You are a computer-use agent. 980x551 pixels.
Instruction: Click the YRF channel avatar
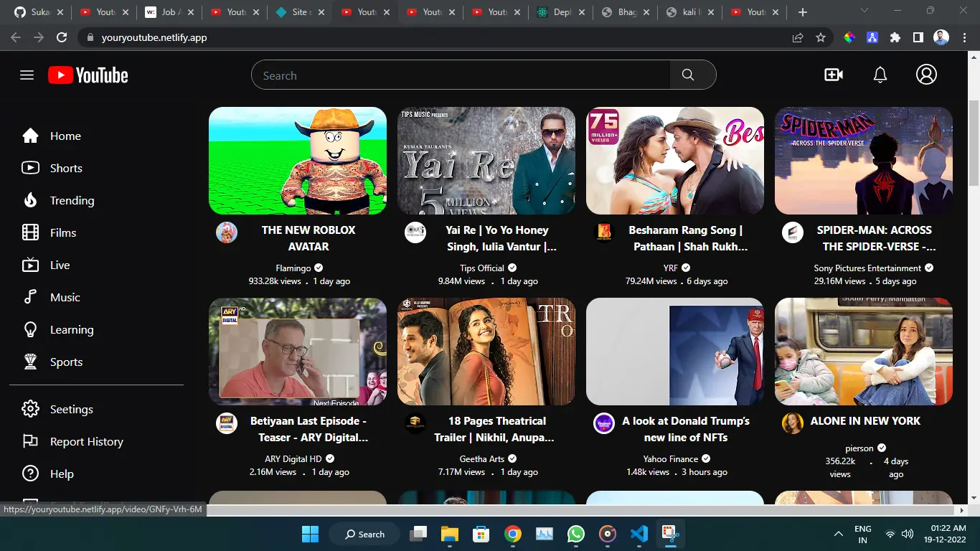click(604, 232)
